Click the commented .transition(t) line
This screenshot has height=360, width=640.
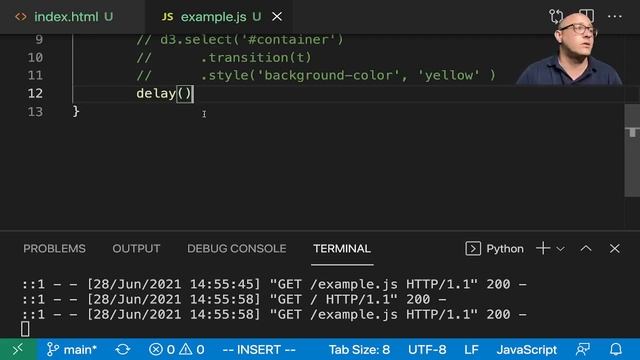point(224,58)
